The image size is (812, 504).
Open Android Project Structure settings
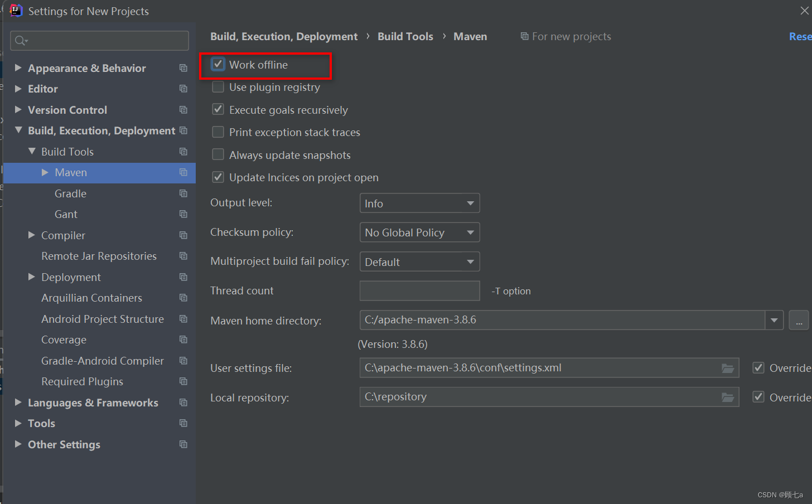103,319
